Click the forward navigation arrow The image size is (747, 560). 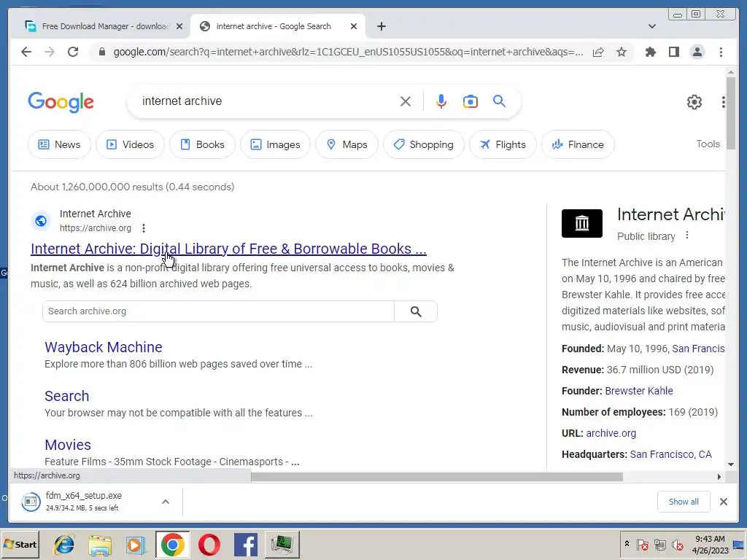point(50,52)
